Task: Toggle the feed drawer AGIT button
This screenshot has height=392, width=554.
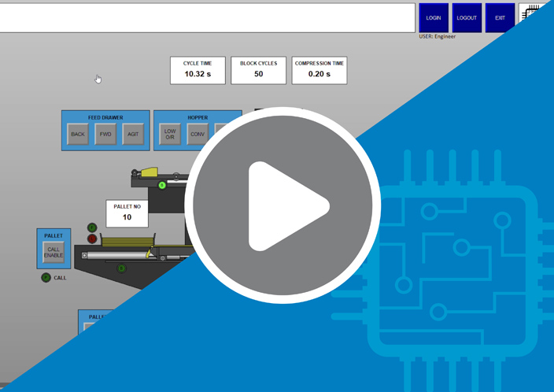Action: [x=133, y=135]
